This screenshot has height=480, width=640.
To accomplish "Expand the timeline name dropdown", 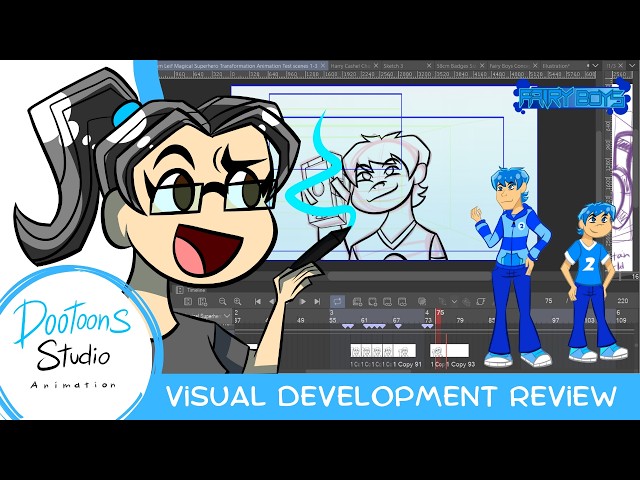I will pyautogui.click(x=227, y=316).
